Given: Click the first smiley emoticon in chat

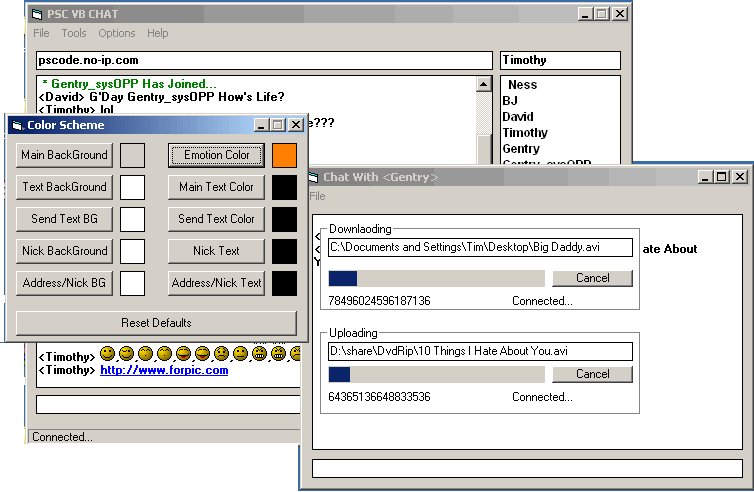Looking at the screenshot, I should [x=108, y=354].
